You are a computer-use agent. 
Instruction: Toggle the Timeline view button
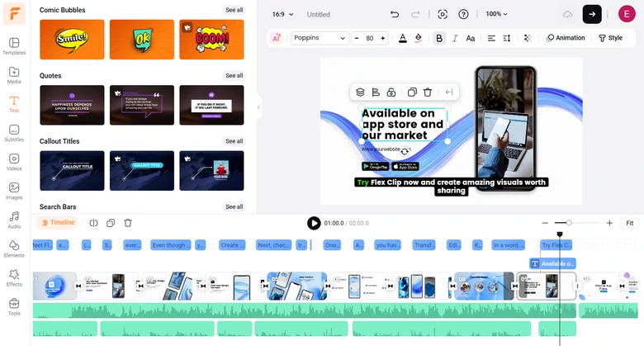(58, 222)
